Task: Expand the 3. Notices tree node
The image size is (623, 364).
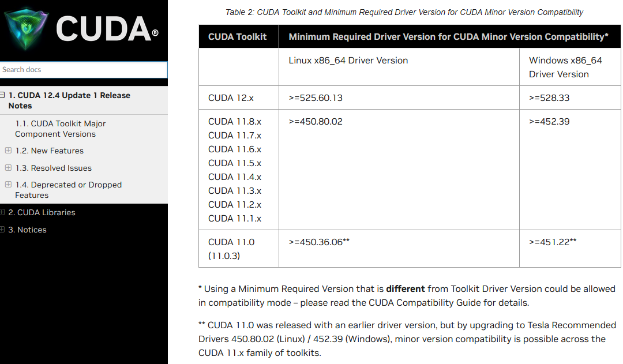Action: coord(3,230)
